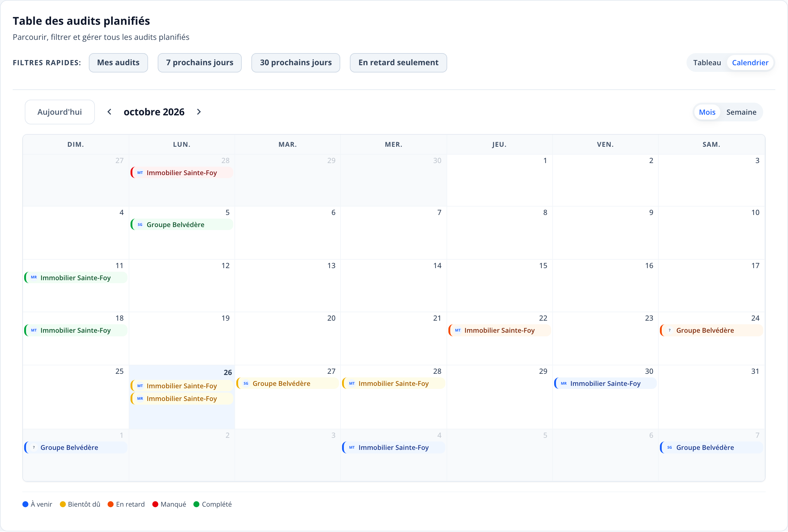Click MT avatar on October 22 event

point(458,330)
